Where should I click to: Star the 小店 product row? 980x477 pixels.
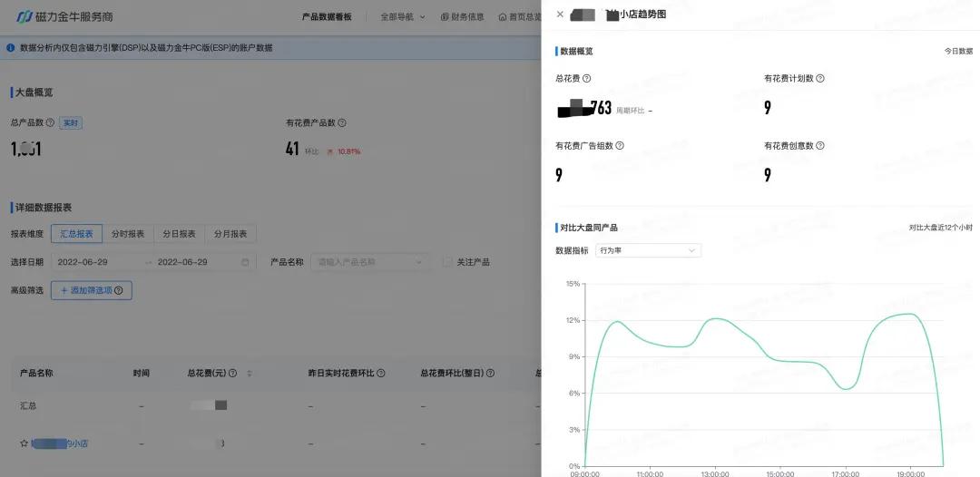pyautogui.click(x=24, y=443)
